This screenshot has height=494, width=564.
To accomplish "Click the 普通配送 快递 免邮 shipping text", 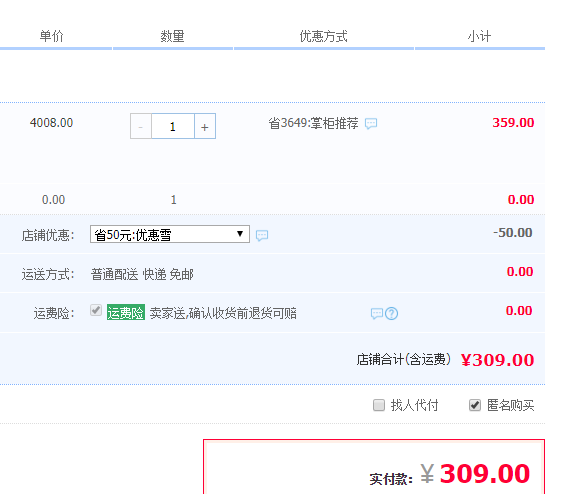I will (x=142, y=275).
